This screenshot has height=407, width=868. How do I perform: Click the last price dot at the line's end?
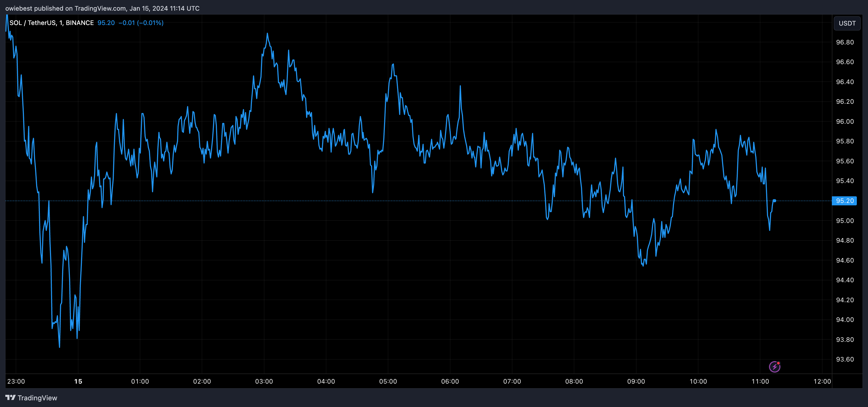774,201
